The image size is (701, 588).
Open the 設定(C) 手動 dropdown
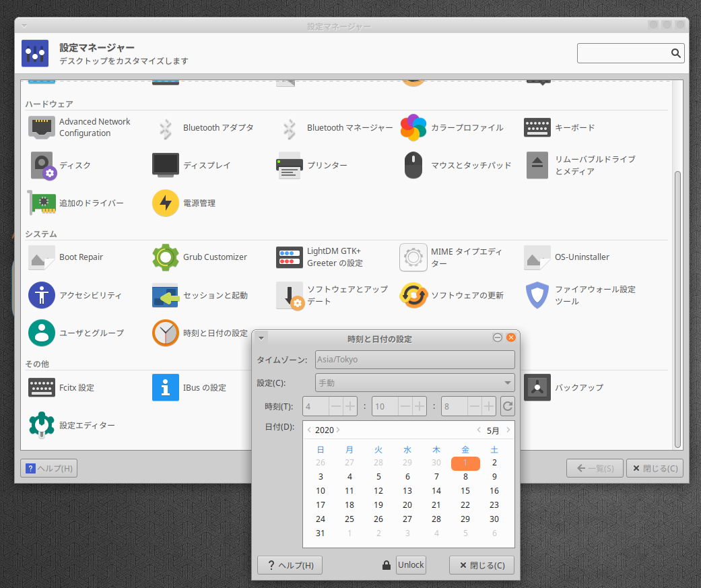click(x=415, y=383)
